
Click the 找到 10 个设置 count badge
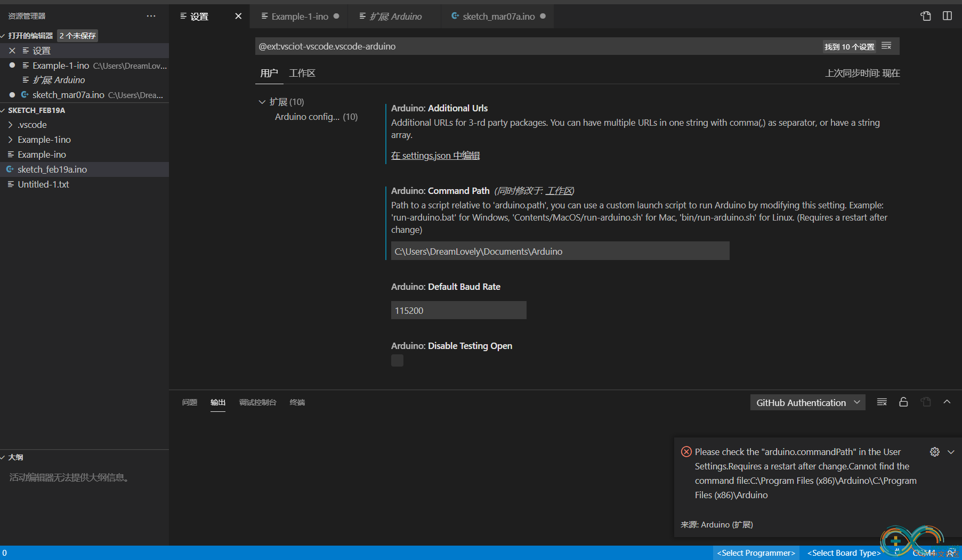click(850, 47)
